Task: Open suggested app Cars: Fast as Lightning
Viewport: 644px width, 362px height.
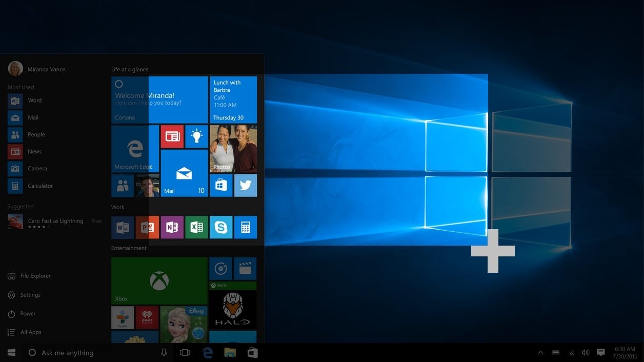Action: point(54,222)
